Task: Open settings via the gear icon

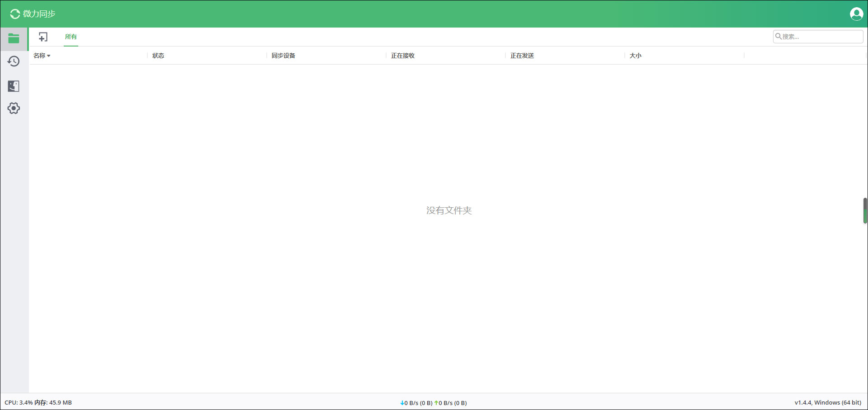Action: pyautogui.click(x=14, y=108)
